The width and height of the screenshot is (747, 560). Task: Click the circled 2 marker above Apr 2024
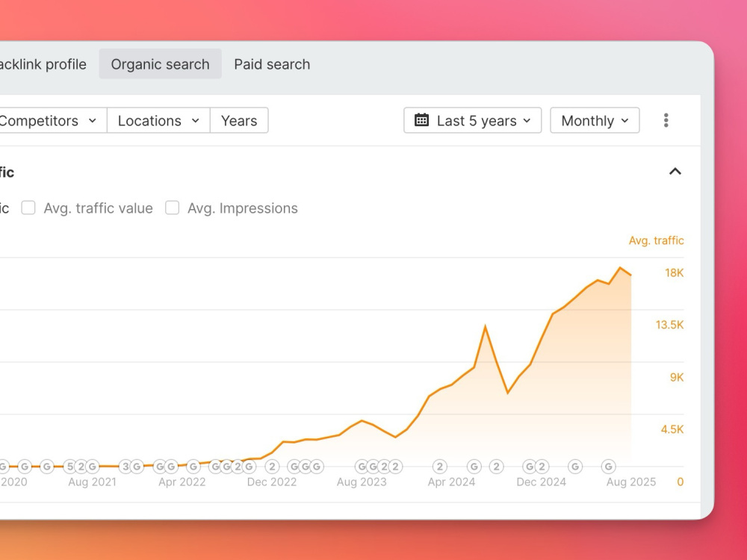pos(440,466)
